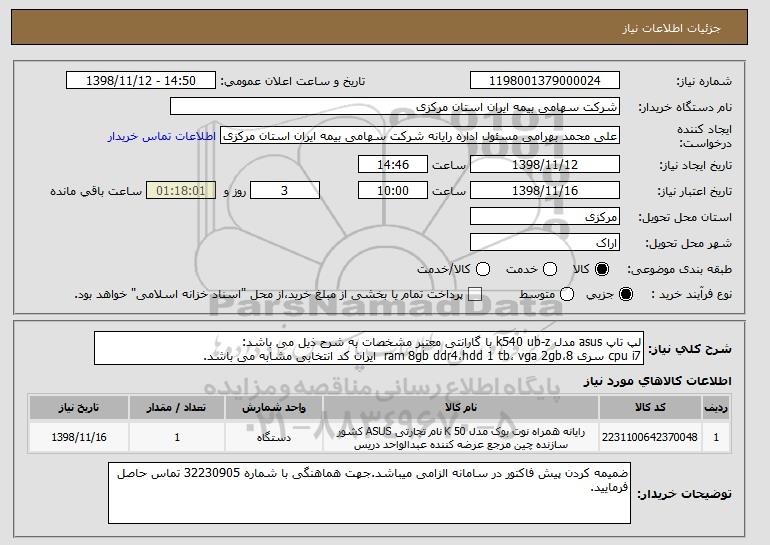Click the اطلاعات کالاهای مورد نیاز heading

tap(657, 381)
